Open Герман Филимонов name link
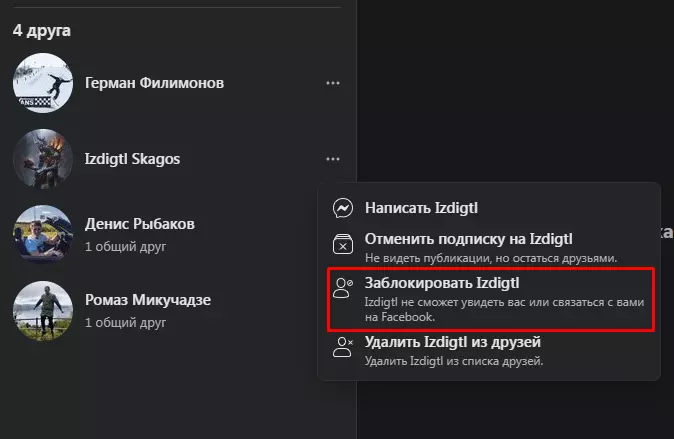 click(x=154, y=83)
